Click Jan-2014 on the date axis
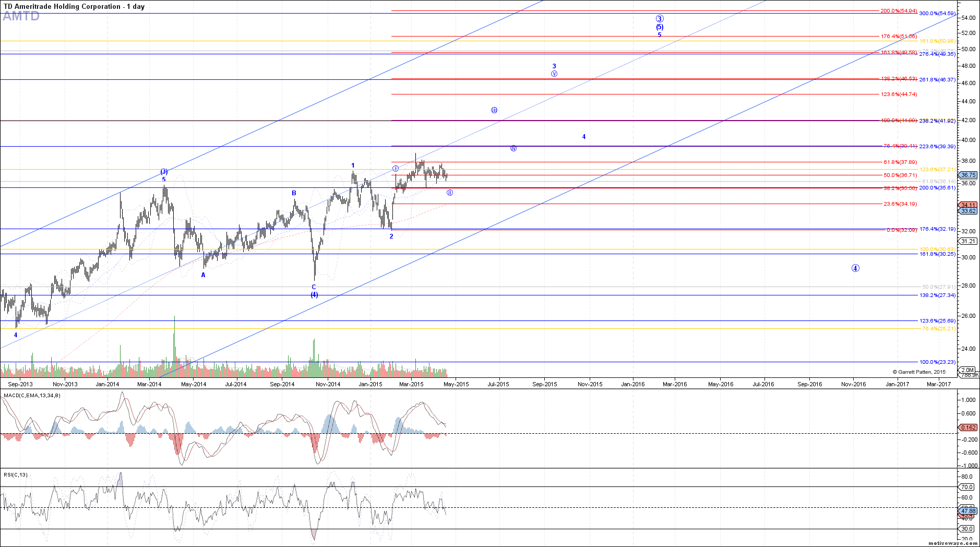Viewport: 980px width, 547px height. pyautogui.click(x=107, y=384)
